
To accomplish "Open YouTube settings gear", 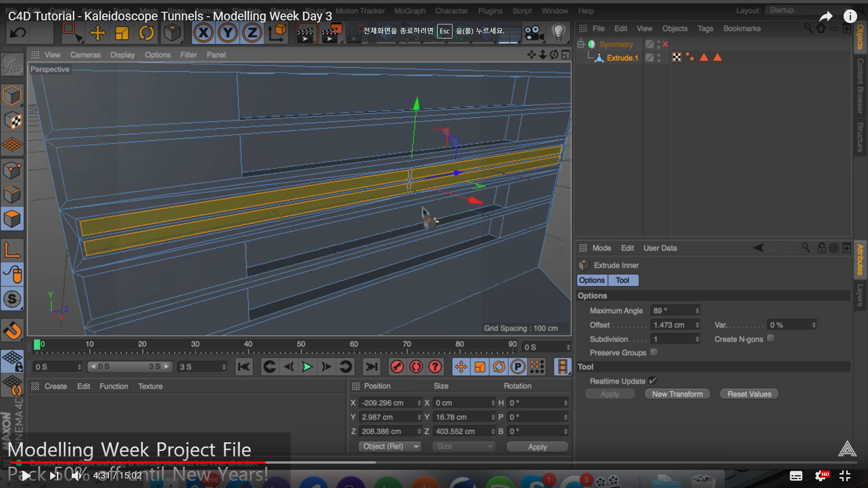I will 821,475.
